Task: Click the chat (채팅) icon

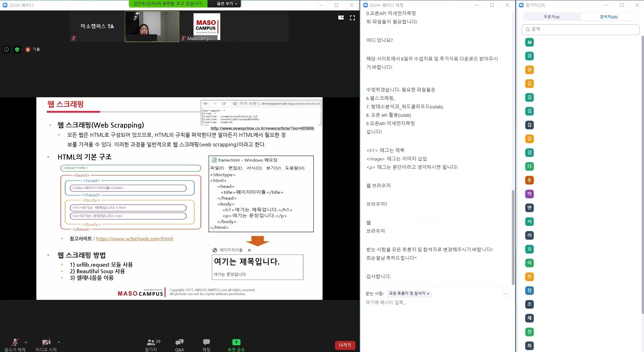Action: click(206, 342)
